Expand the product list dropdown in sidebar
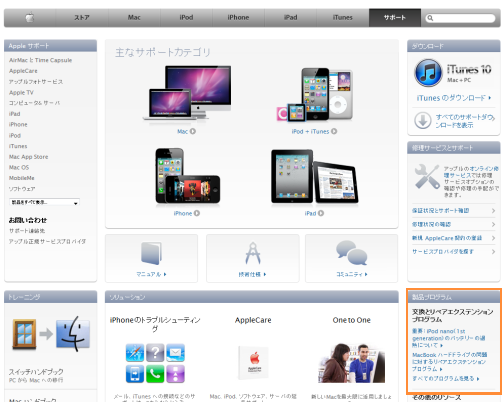504x402 pixels. click(x=44, y=202)
